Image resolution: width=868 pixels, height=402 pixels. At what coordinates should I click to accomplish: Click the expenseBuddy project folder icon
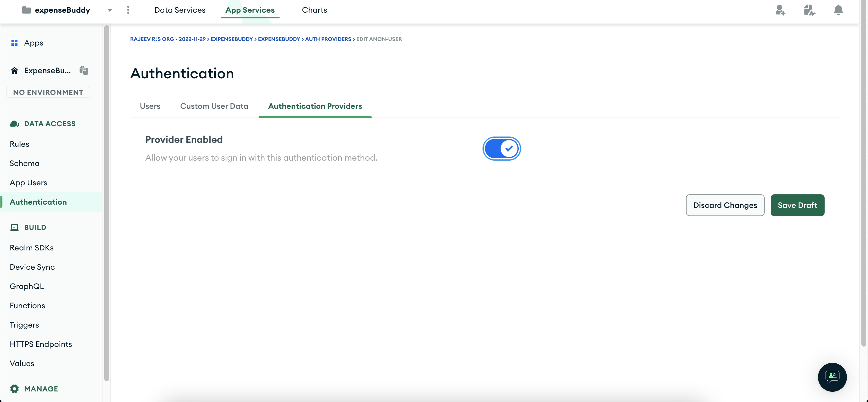(26, 10)
